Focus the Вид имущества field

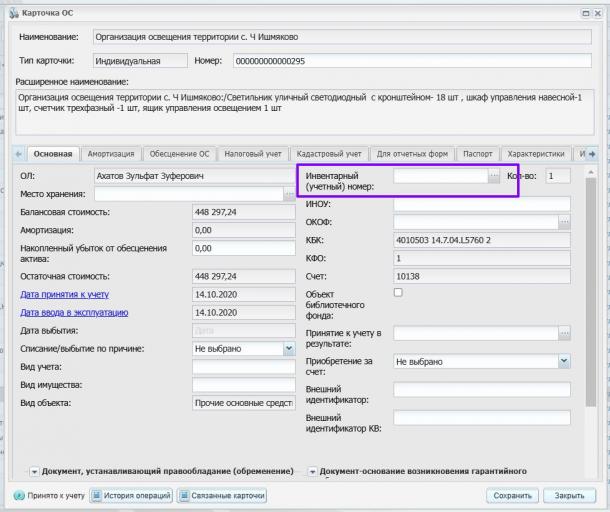(x=244, y=385)
